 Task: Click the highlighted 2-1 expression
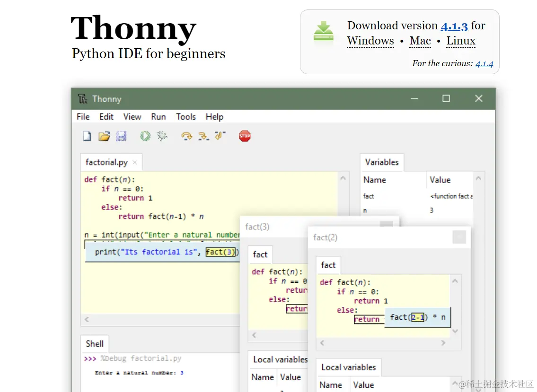click(x=417, y=317)
